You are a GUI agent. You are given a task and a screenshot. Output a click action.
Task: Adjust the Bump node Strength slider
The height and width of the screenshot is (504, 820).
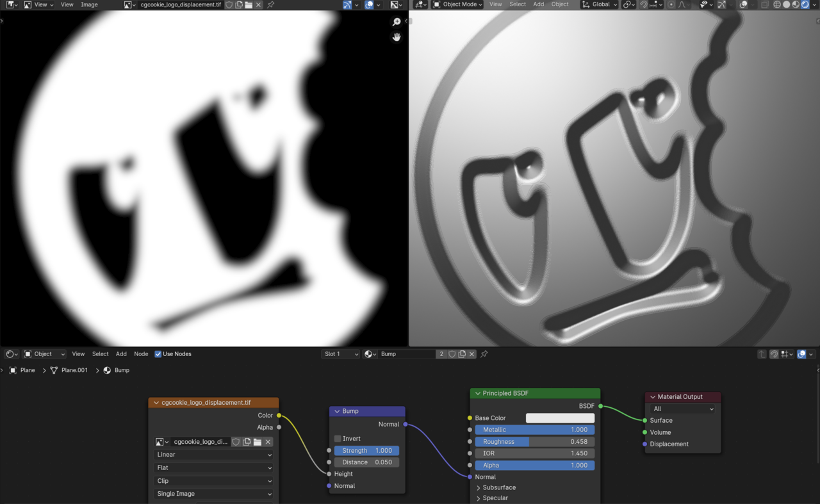click(x=366, y=450)
